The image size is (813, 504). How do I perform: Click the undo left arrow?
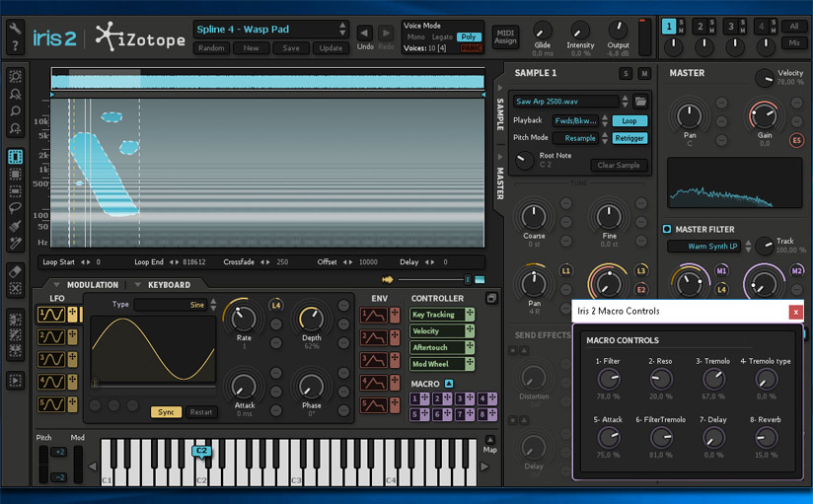(x=364, y=34)
